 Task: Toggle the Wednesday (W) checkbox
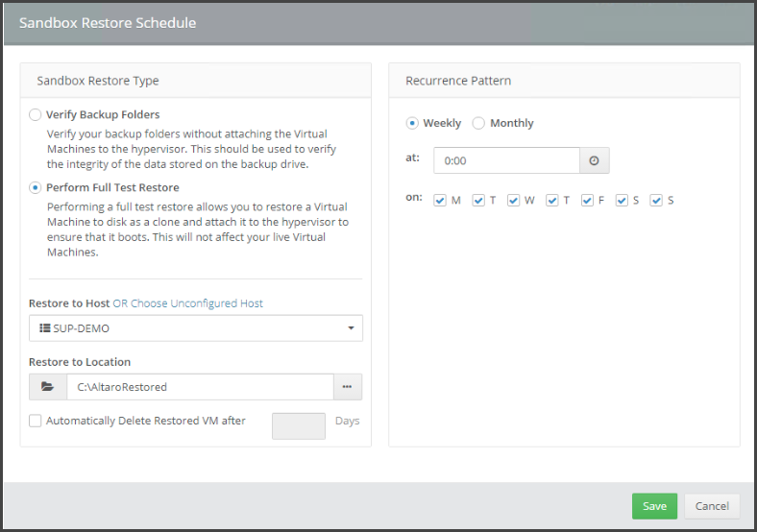513,200
